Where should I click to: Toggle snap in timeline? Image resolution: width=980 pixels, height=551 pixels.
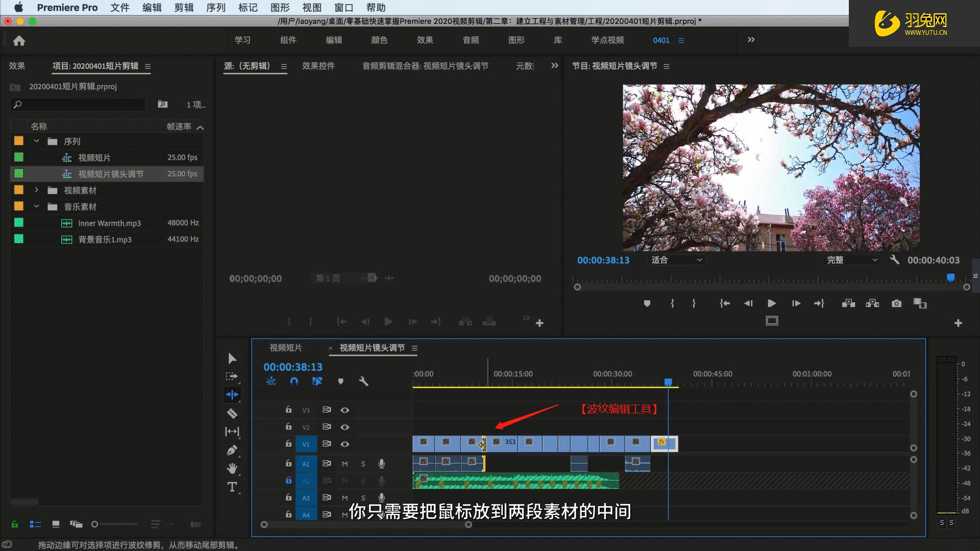click(x=294, y=381)
